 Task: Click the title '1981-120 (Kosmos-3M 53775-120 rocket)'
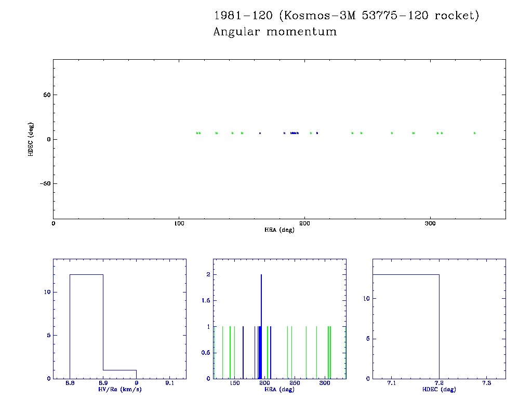pos(347,16)
